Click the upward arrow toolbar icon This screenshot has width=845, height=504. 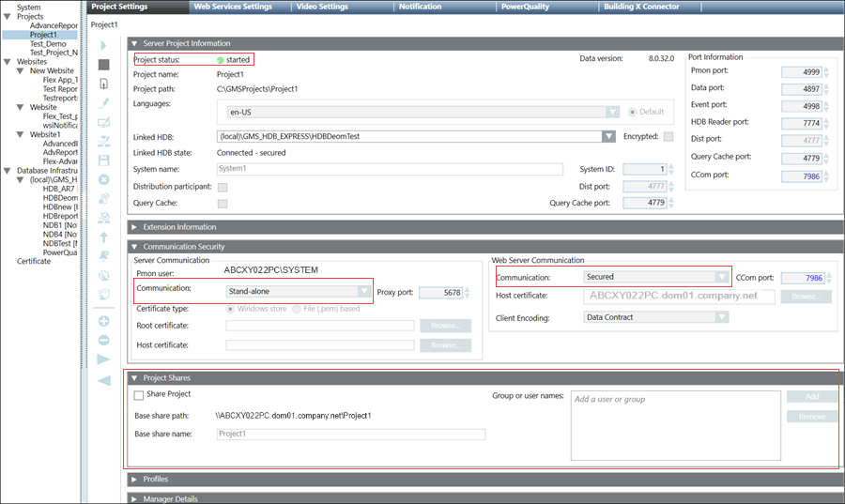103,237
